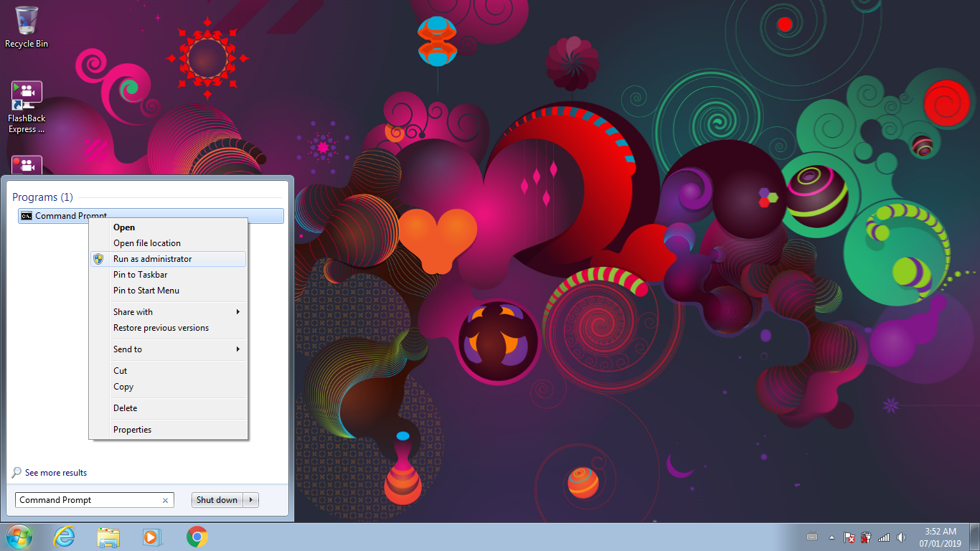This screenshot has width=980, height=551.
Task: Open Properties from the context menu
Action: [x=169, y=430]
